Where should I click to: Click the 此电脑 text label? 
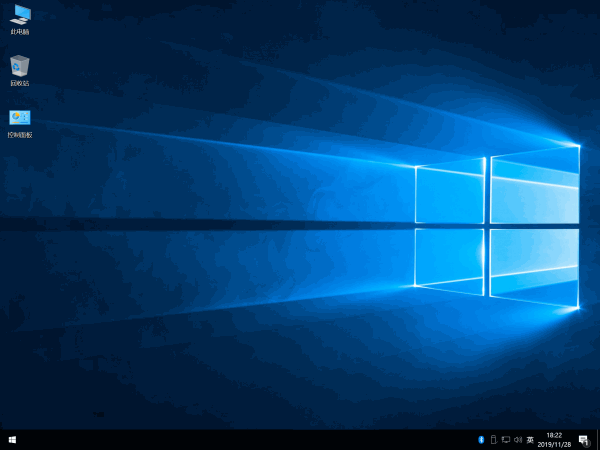20,32
